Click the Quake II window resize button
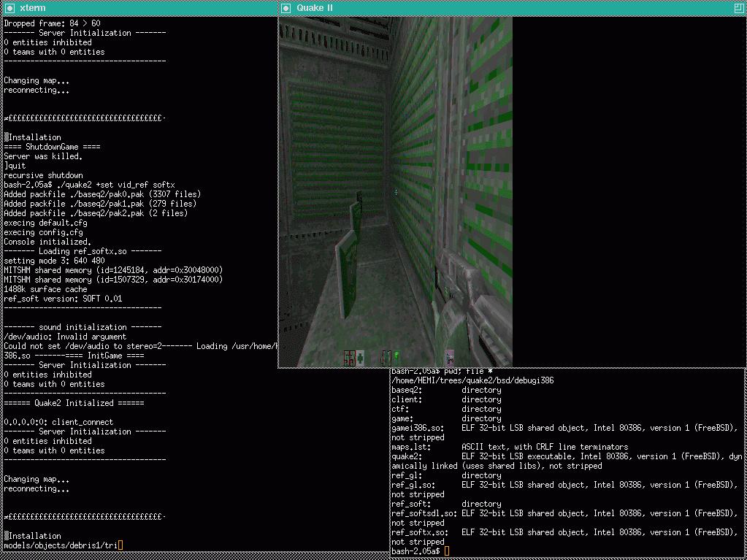Viewport: 747px width, 560px height. 738,7
